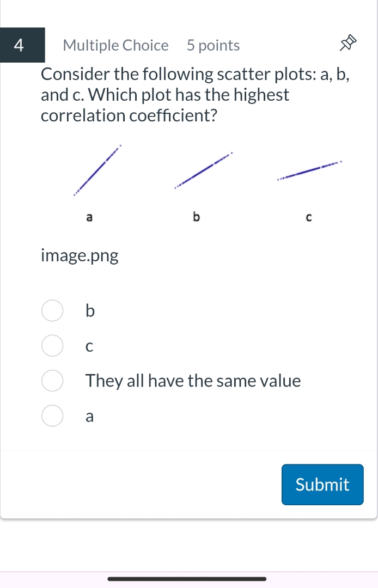Click scatter plot labeled a

point(97,169)
